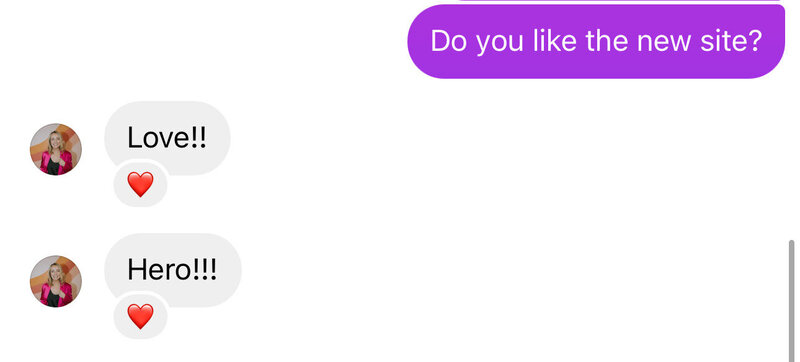Click the chat scrollbar thumb
Screen dimensions: 800x362
click(x=791, y=301)
